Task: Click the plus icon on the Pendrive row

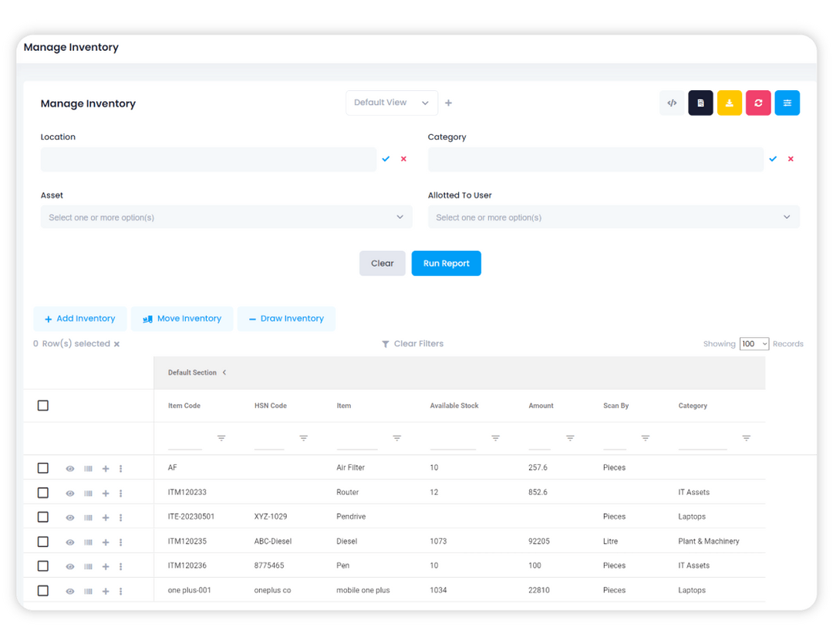Action: coord(105,517)
